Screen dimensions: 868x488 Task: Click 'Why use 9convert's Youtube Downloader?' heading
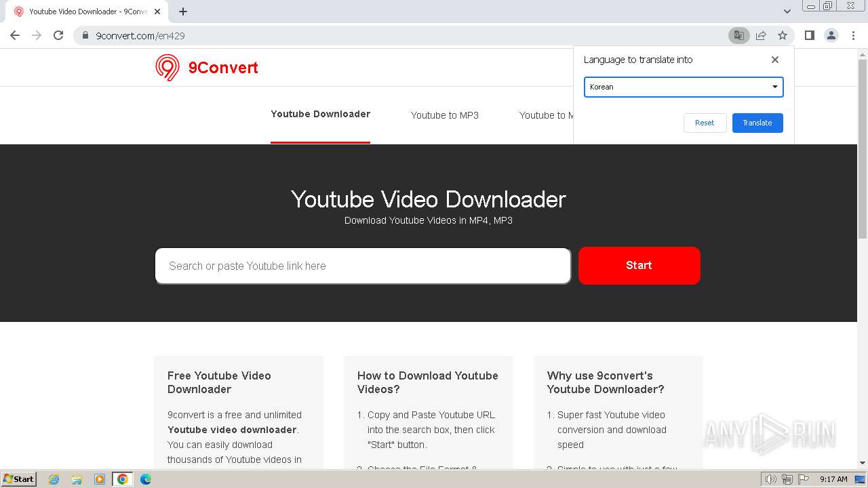point(606,382)
